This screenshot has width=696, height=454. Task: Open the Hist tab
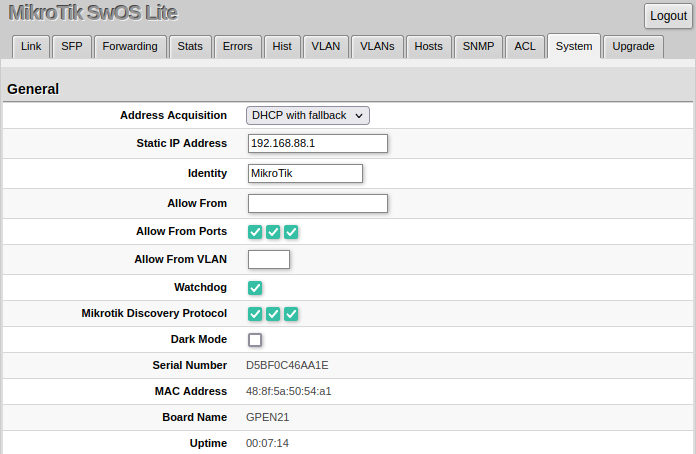pyautogui.click(x=282, y=47)
